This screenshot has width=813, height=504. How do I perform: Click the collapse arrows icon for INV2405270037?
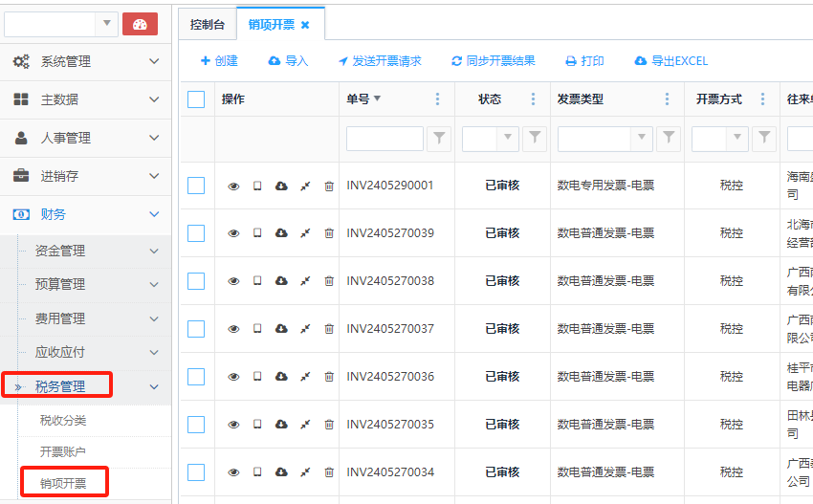click(305, 329)
